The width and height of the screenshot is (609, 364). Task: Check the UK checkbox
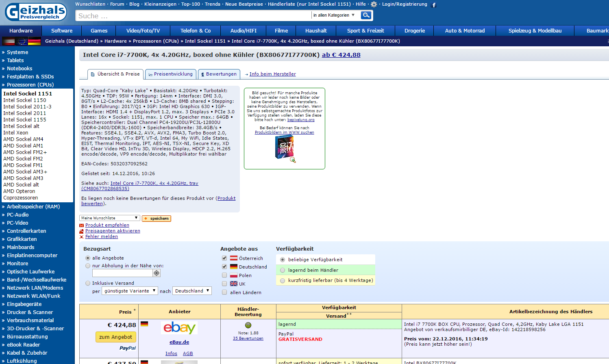(224, 284)
